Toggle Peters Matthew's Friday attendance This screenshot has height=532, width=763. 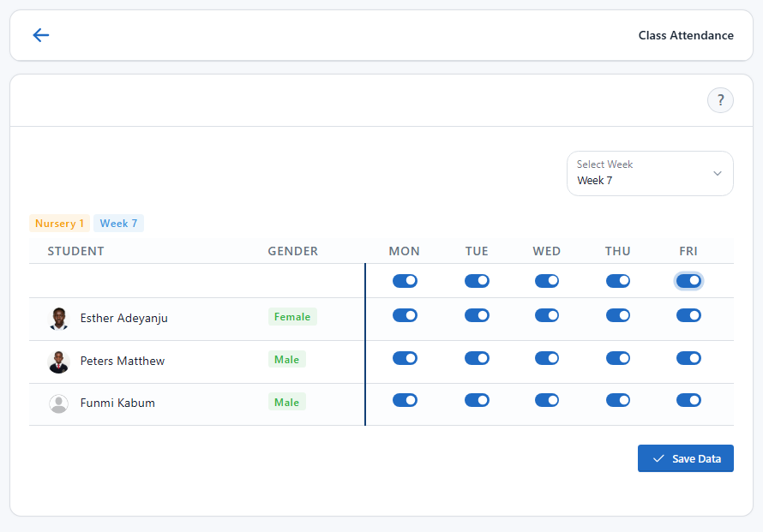point(688,358)
